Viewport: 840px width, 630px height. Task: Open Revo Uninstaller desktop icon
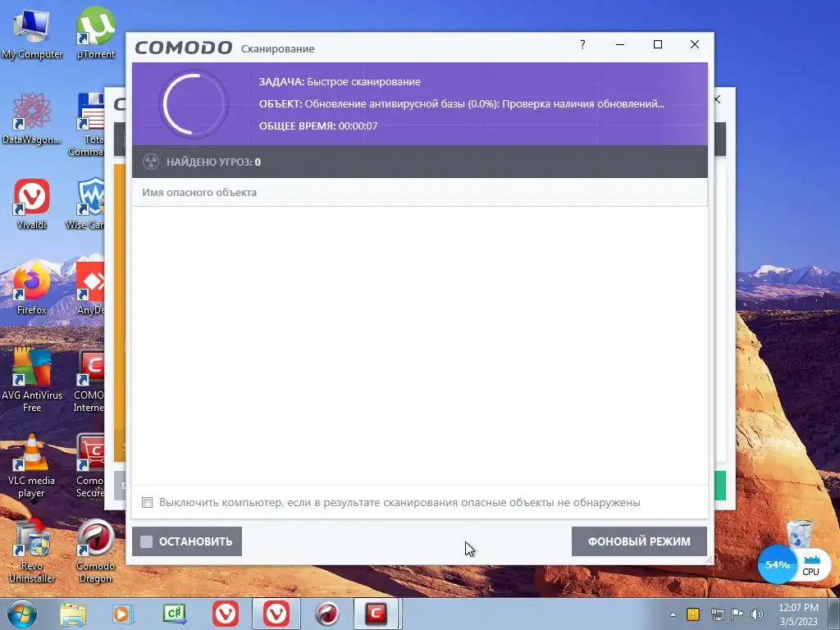tap(32, 551)
